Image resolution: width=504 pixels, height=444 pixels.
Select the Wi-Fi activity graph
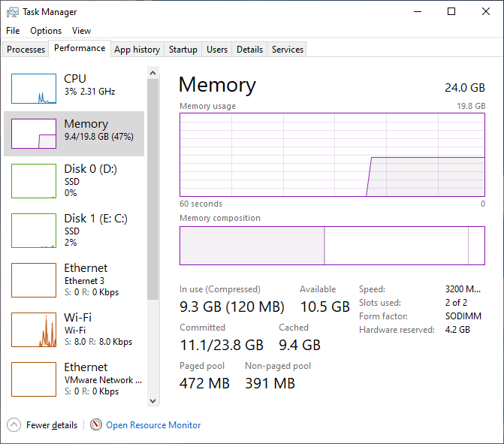tap(34, 329)
